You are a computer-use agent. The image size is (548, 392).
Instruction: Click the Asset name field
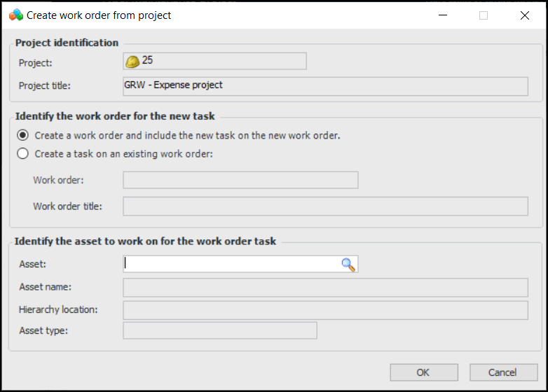pyautogui.click(x=325, y=288)
